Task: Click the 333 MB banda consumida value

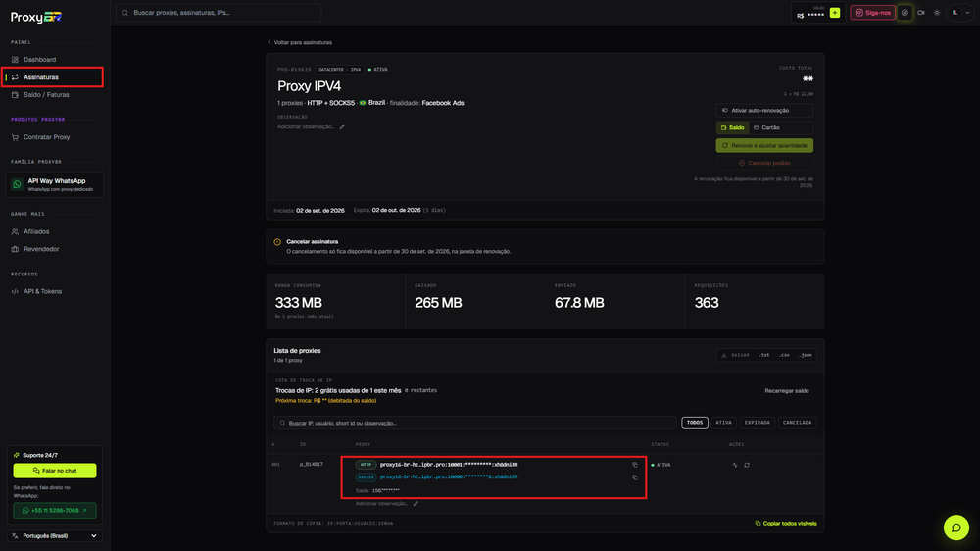Action: coord(299,303)
